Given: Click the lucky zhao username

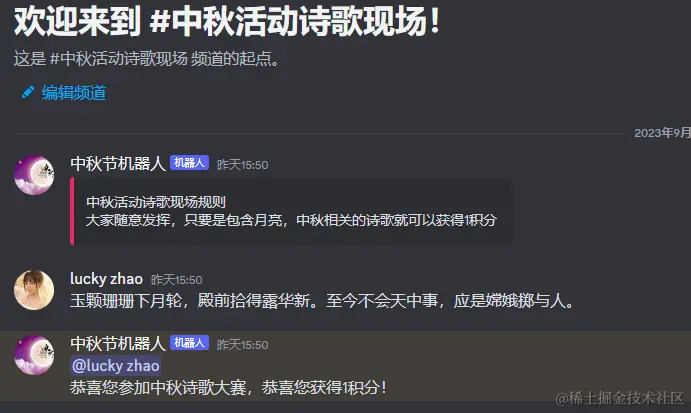Looking at the screenshot, I should 106,279.
